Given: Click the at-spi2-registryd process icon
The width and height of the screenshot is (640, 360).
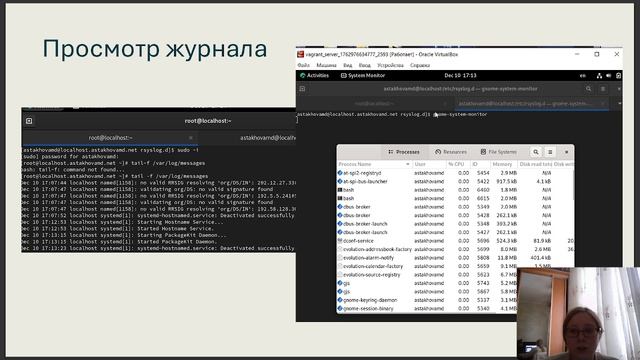Looking at the screenshot, I should pos(340,173).
